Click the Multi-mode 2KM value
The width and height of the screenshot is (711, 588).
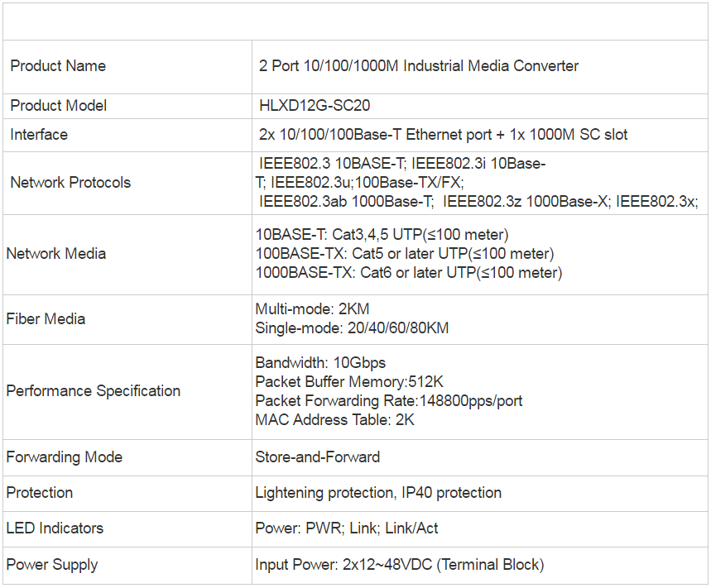click(x=312, y=309)
